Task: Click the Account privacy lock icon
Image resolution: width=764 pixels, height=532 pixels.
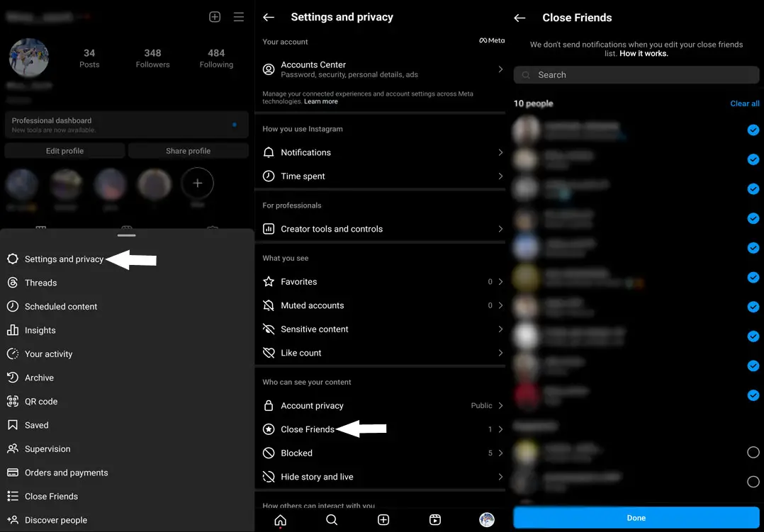Action: [x=269, y=405]
